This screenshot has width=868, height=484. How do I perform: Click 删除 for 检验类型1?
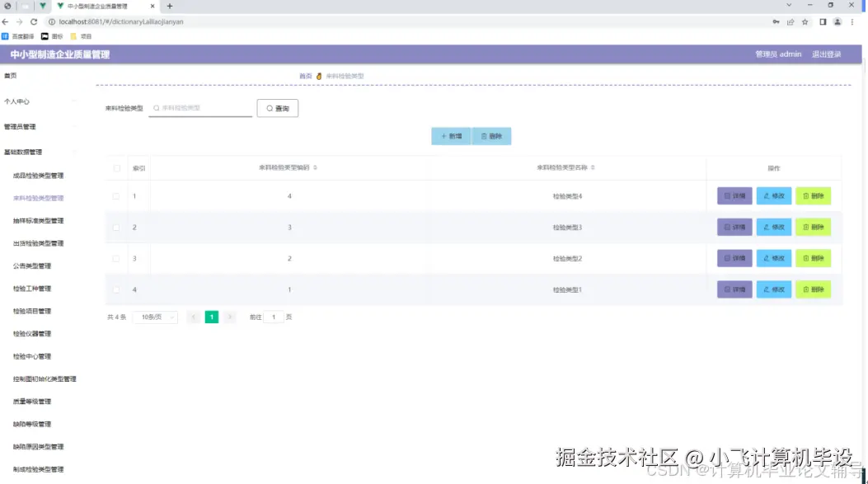pos(814,289)
